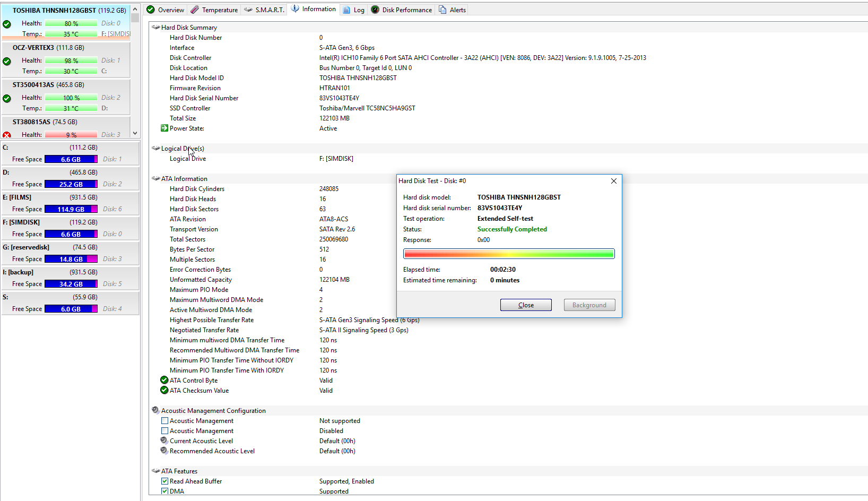
Task: Select the TOSHIBA THNSNH128GBST disk entry
Action: click(x=66, y=22)
